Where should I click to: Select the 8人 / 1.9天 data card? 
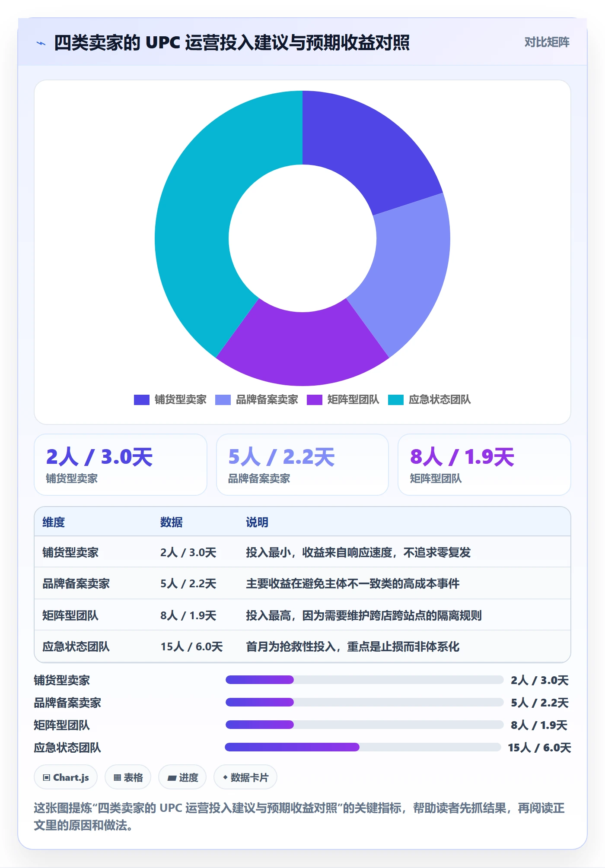pyautogui.click(x=484, y=465)
